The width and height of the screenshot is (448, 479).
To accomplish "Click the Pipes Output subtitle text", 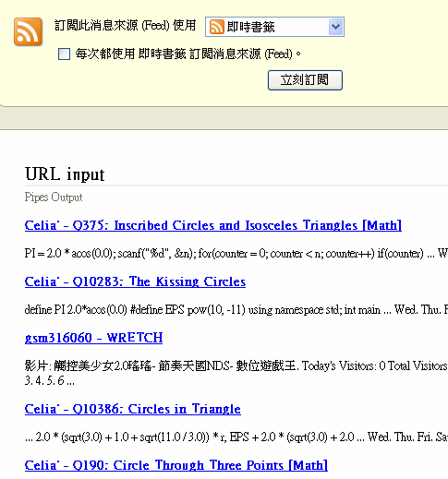I will coord(54,197).
